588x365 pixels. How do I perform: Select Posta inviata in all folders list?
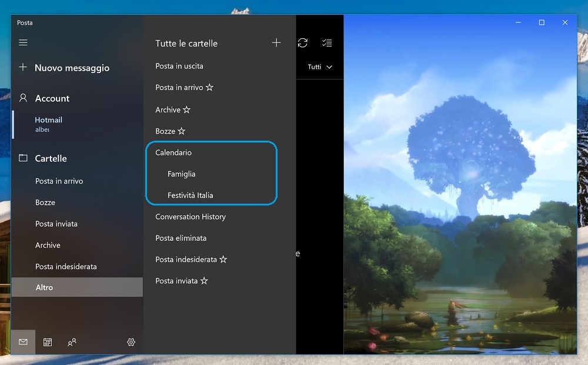pos(176,281)
